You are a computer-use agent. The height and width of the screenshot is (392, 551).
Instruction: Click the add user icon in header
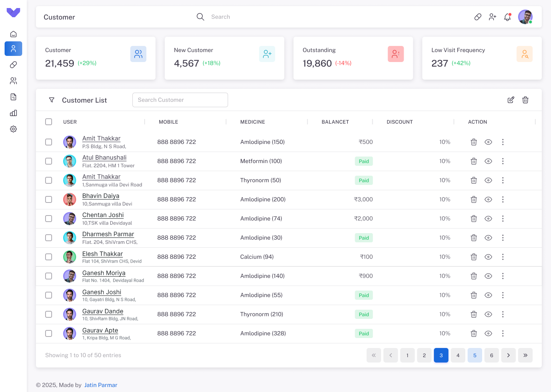pos(492,17)
